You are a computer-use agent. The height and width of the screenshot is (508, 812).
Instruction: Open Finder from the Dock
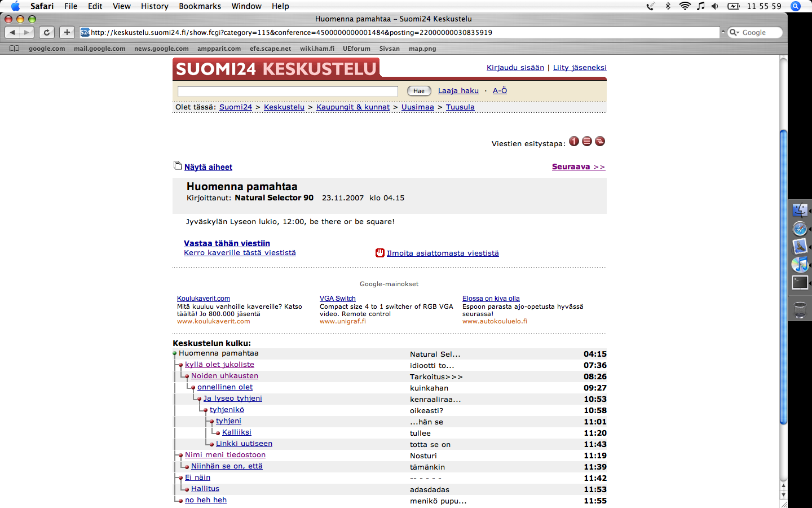coord(800,210)
